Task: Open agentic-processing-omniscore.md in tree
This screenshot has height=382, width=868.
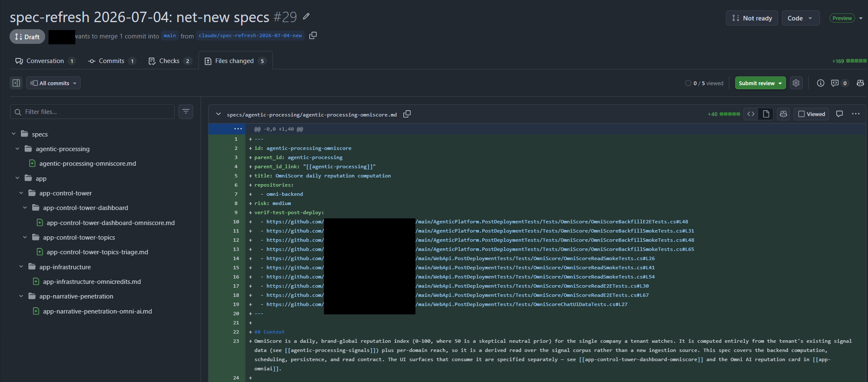Action: [x=87, y=164]
